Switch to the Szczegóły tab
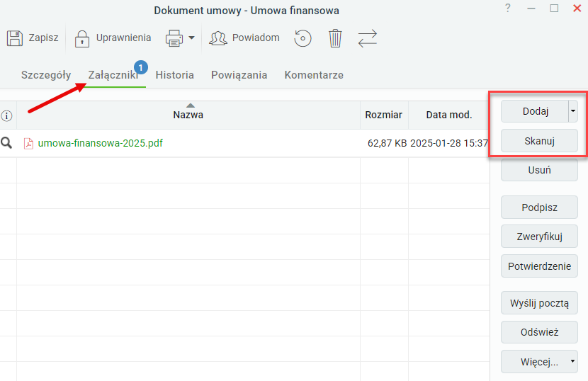 click(46, 75)
